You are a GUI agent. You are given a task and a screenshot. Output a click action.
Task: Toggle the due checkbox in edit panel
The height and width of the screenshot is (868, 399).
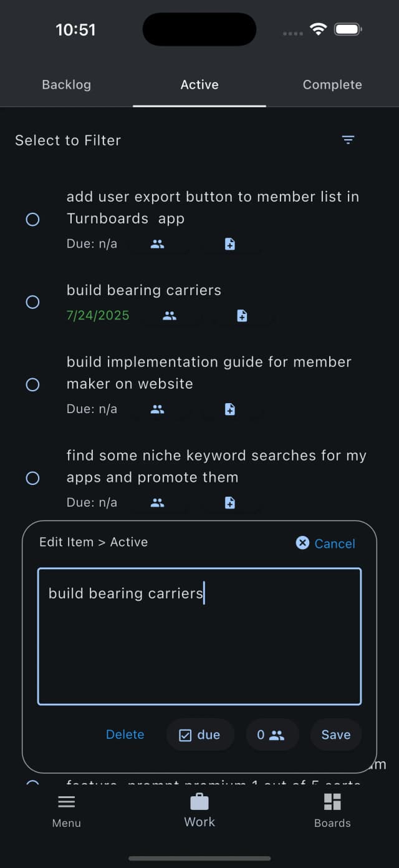point(199,734)
